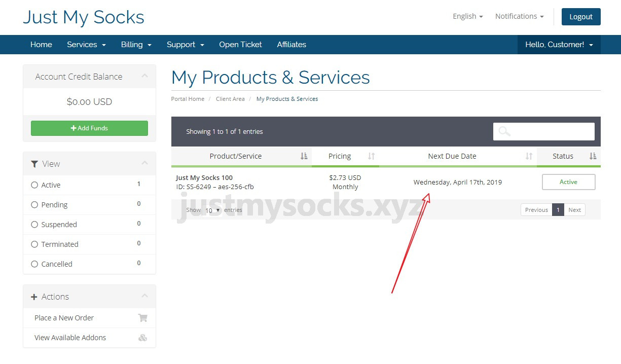621x364 pixels.
Task: Click the sort icon in Product/Service column
Action: (x=304, y=156)
